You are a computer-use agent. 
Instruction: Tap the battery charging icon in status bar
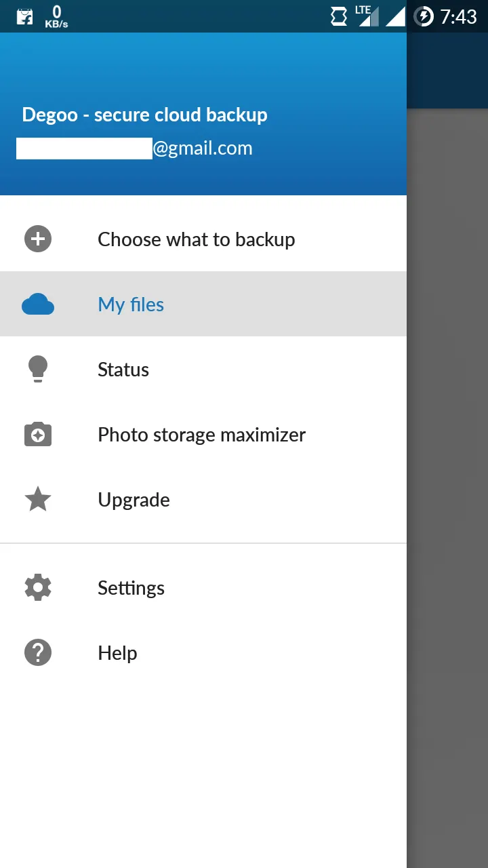click(423, 16)
